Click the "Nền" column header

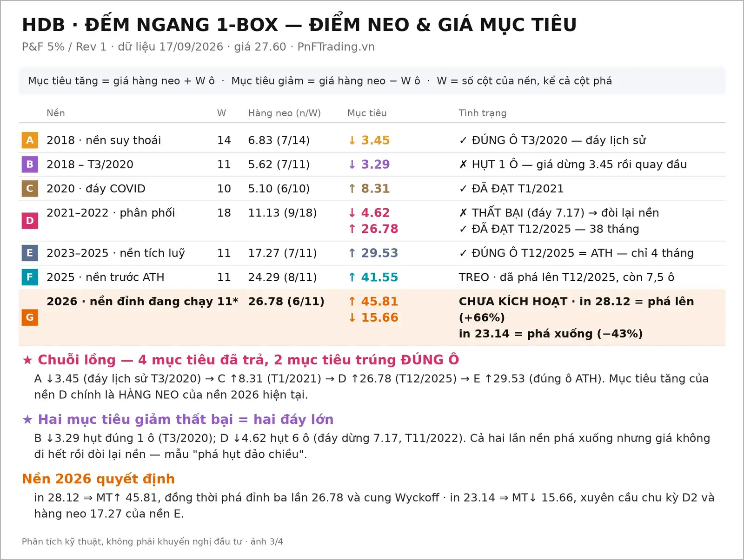point(56,113)
